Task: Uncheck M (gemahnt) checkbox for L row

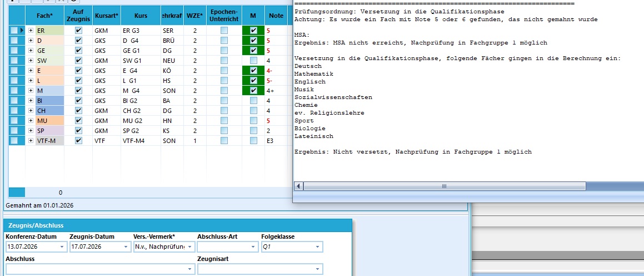Action: pyautogui.click(x=253, y=81)
